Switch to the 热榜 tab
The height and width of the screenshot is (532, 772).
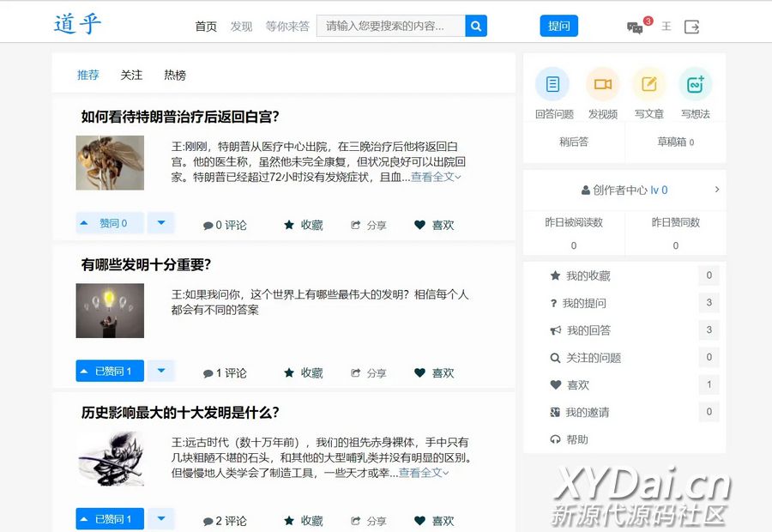(x=175, y=76)
